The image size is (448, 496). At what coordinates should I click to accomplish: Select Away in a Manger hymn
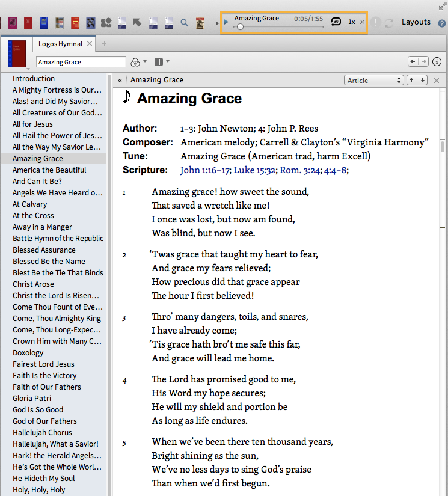42,227
